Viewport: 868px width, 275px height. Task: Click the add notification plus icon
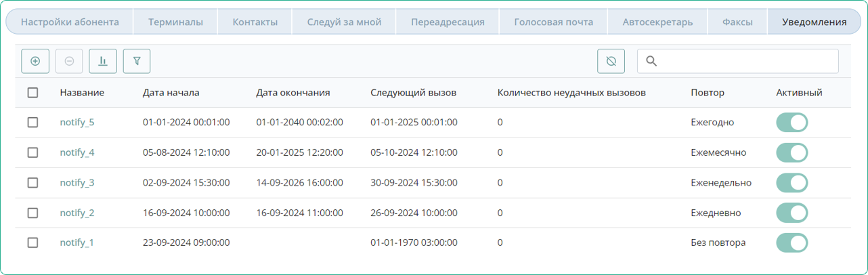tap(35, 61)
